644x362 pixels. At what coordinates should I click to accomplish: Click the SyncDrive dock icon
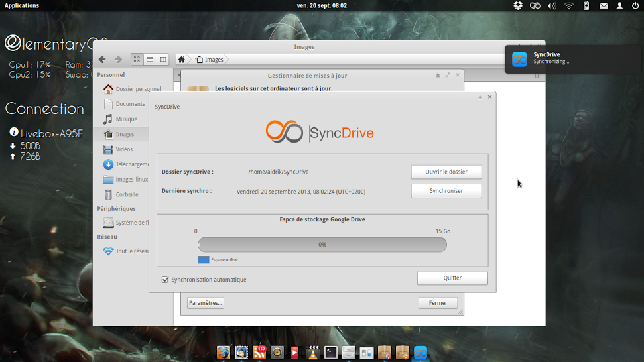(420, 353)
